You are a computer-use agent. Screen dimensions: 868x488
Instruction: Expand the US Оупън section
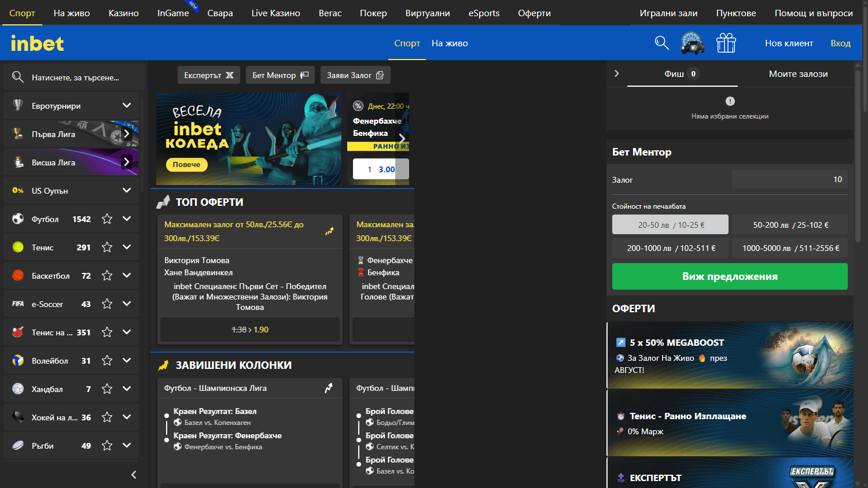[x=127, y=190]
